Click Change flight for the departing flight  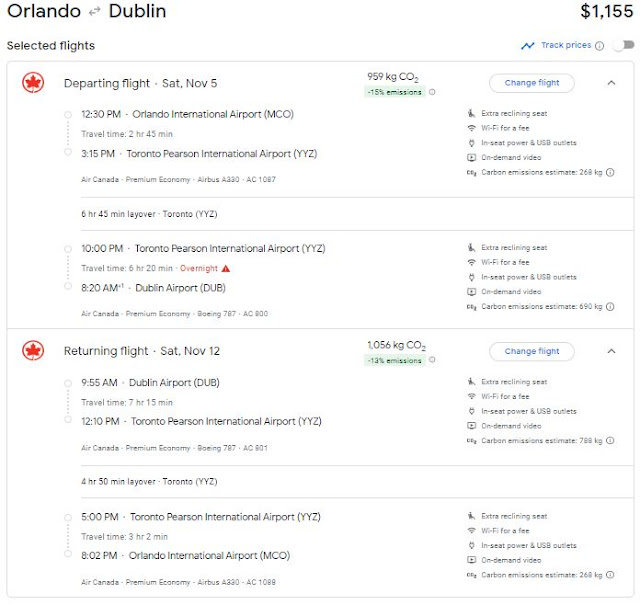(x=531, y=83)
